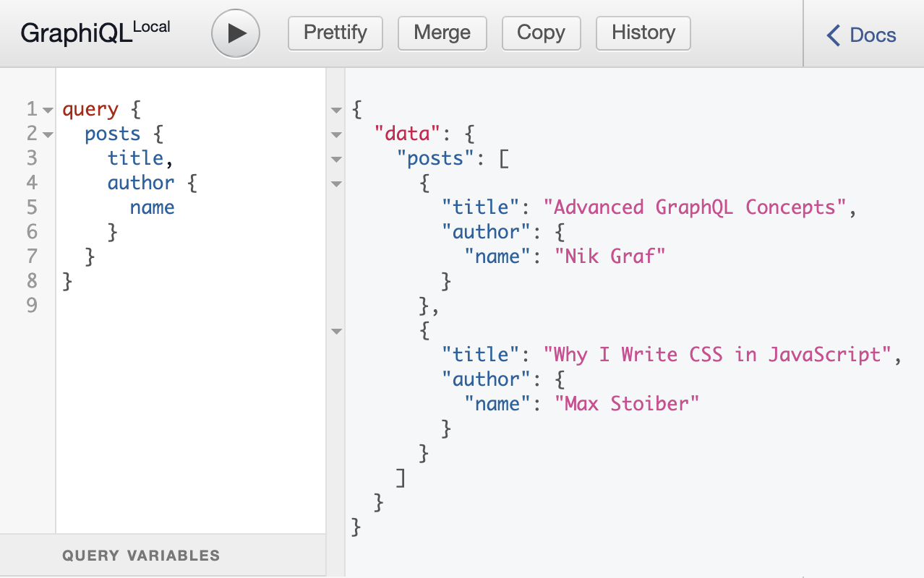
Task: Expand the Query Variables pane
Action: click(x=140, y=555)
